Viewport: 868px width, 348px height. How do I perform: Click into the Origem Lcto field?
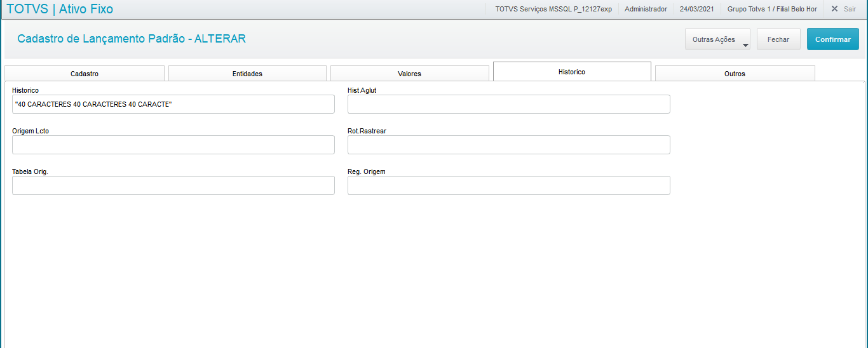click(x=173, y=145)
